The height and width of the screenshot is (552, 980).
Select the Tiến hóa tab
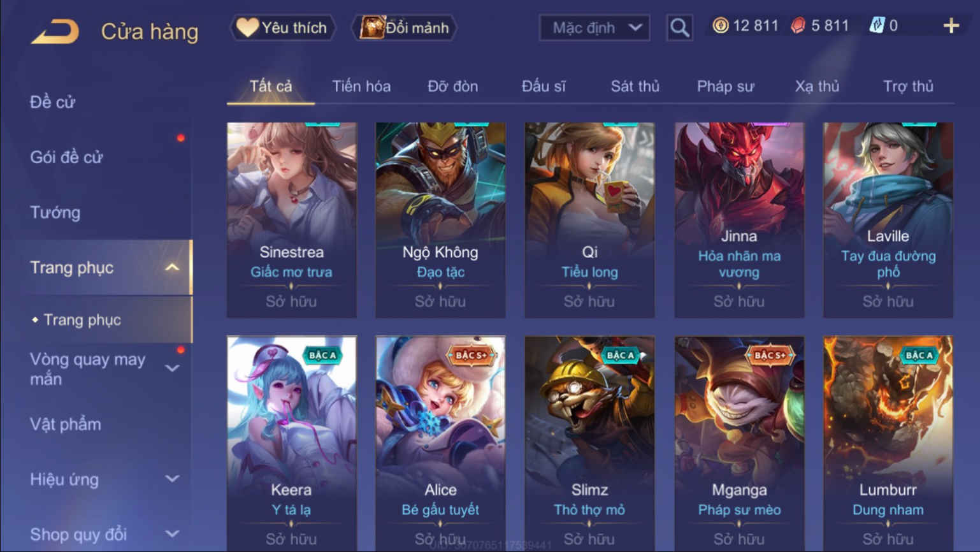(x=361, y=87)
